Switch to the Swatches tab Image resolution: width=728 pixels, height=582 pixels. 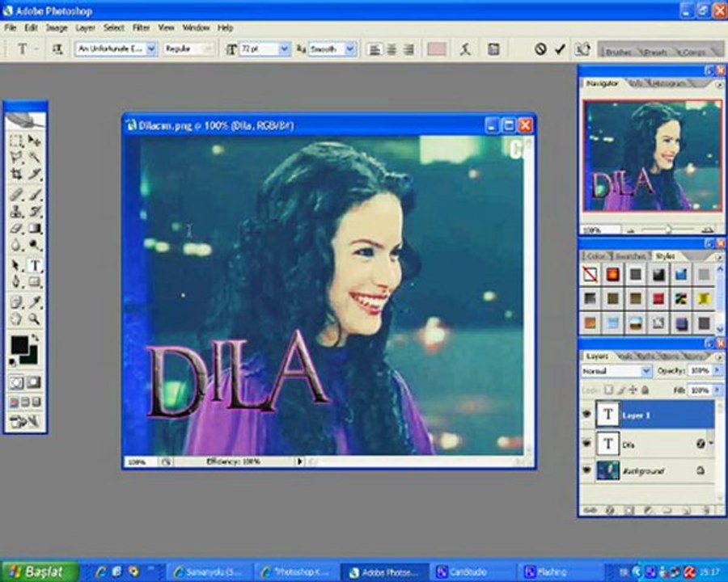click(x=631, y=256)
